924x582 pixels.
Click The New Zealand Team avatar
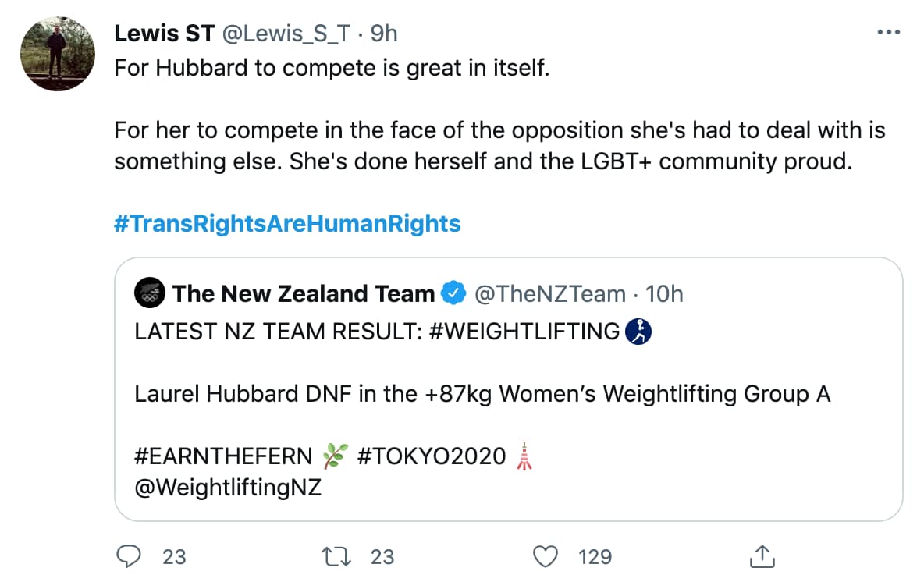tap(150, 293)
